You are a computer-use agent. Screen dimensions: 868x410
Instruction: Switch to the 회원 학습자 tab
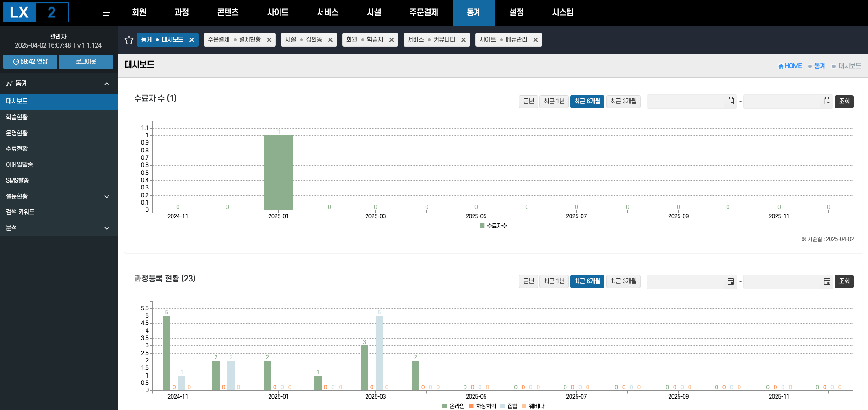(x=365, y=40)
